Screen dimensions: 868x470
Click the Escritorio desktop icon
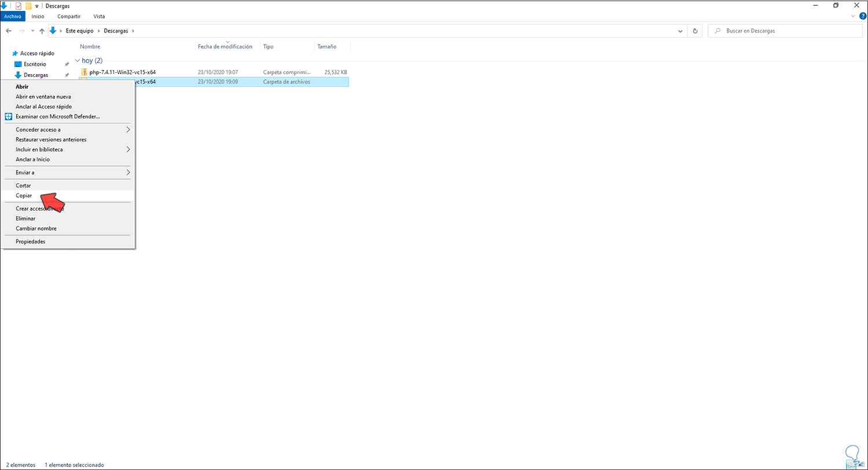click(x=18, y=64)
